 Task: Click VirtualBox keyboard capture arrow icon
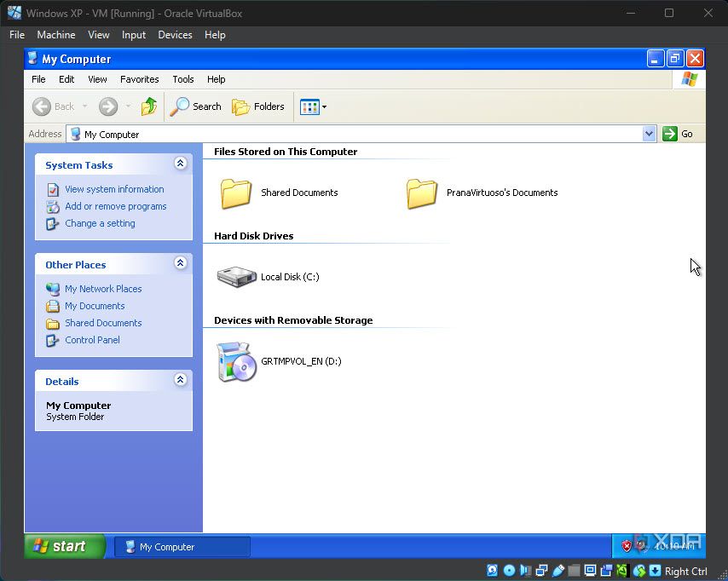pyautogui.click(x=655, y=570)
